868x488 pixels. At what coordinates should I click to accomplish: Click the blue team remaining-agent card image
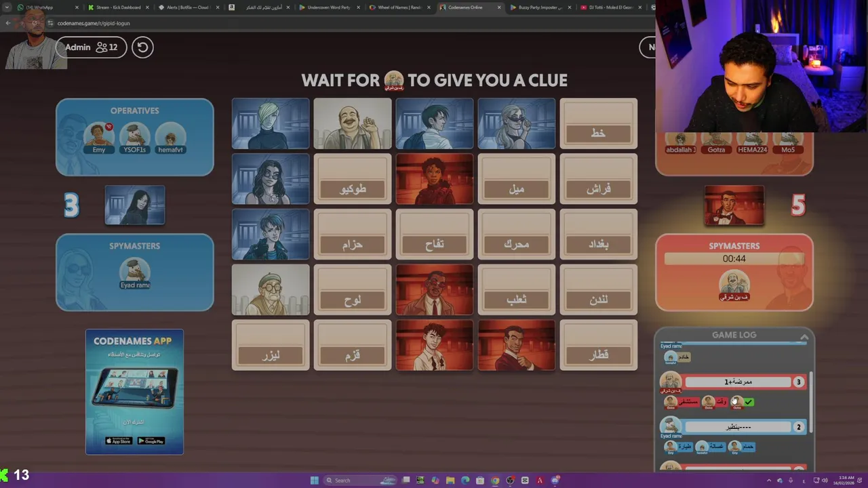point(135,205)
